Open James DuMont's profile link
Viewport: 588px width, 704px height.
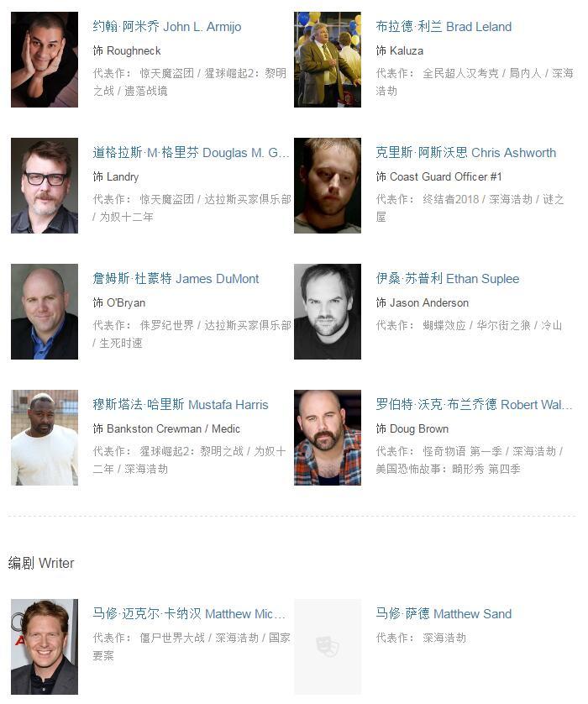176,279
